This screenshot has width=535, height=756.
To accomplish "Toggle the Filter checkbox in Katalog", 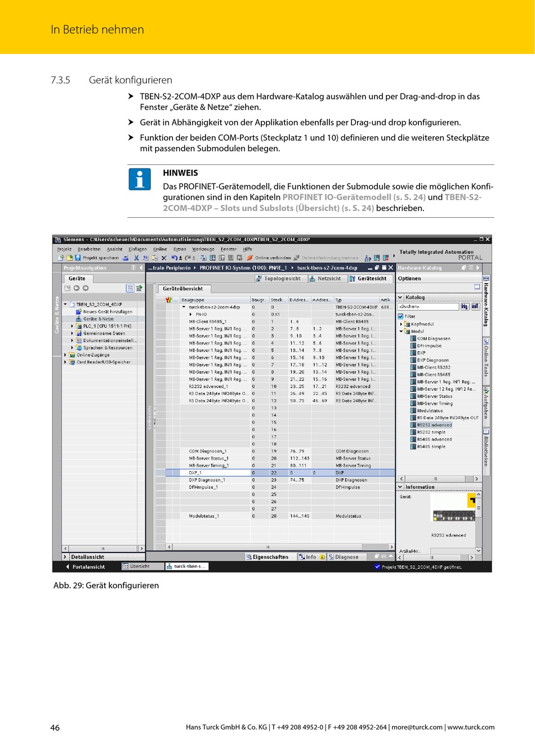I will click(400, 316).
